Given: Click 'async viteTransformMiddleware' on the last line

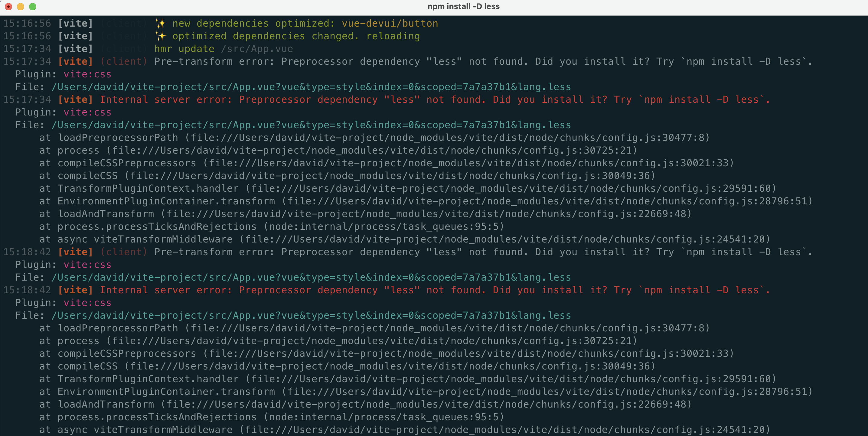Looking at the screenshot, I should coord(145,430).
